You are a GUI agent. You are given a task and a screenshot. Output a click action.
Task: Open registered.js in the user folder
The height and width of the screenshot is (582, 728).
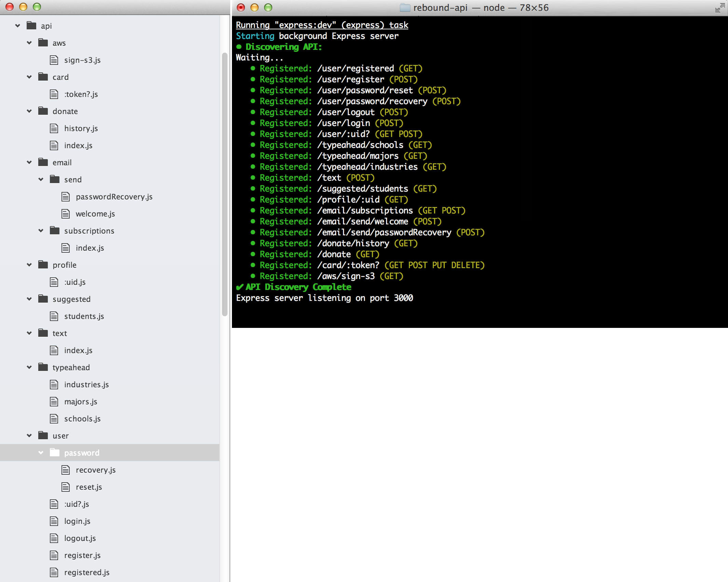click(87, 572)
